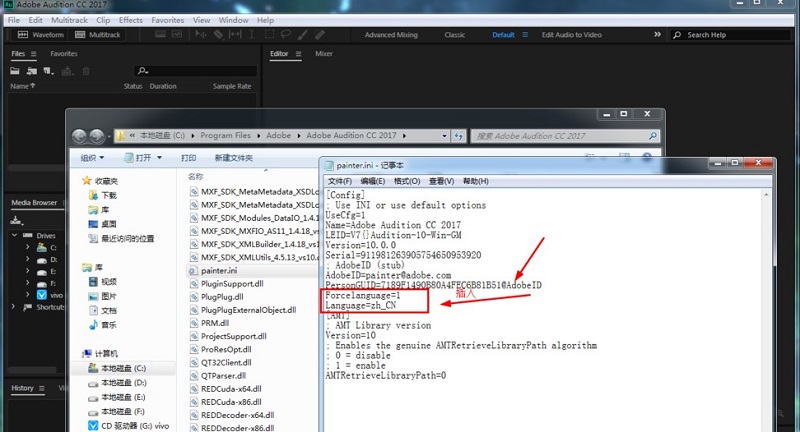Click the Open File folder icon in Files panel

click(x=15, y=71)
